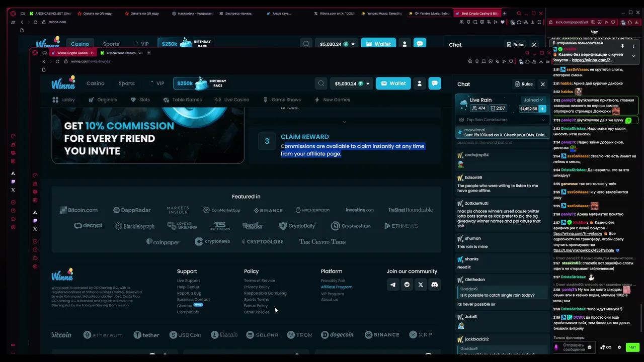Open the Terms of Service link
Screen dimensions: 644x362
(x=260, y=281)
